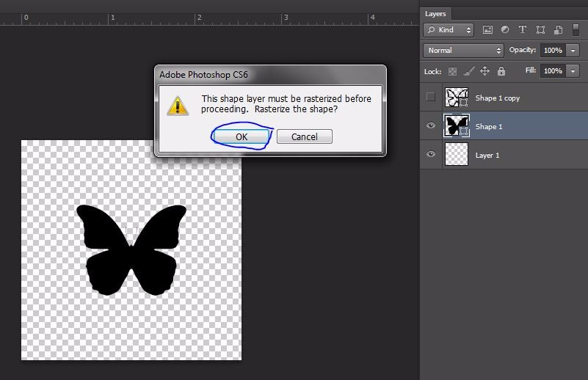Click the Opacity 100% value field
This screenshot has width=588, height=380.
553,50
